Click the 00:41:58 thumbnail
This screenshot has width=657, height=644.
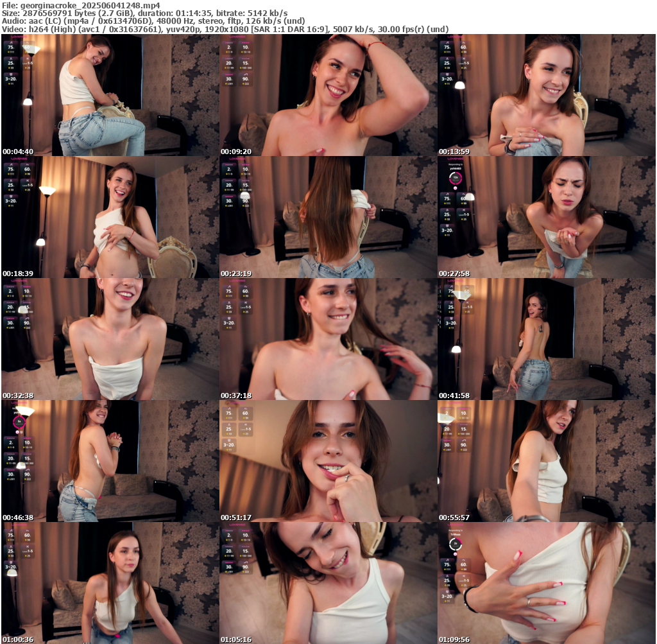pos(546,339)
